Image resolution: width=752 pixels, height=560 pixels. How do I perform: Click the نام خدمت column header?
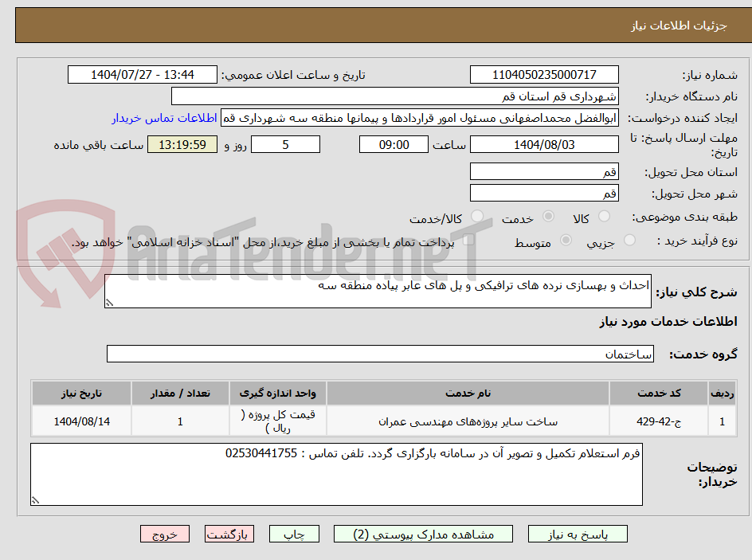(468, 394)
